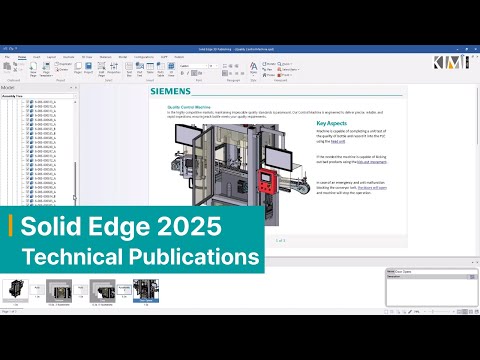Close the Model panel
Viewport: 480px width, 360px height.
76,87
